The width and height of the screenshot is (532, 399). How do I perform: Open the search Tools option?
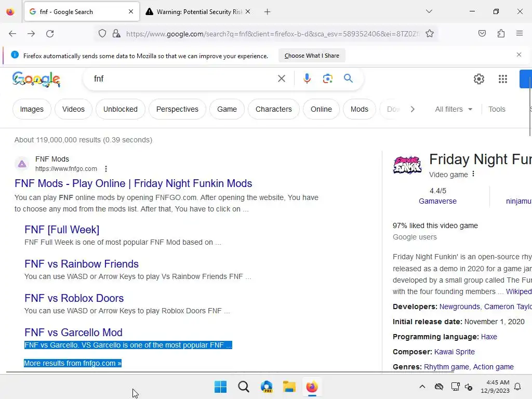click(497, 109)
